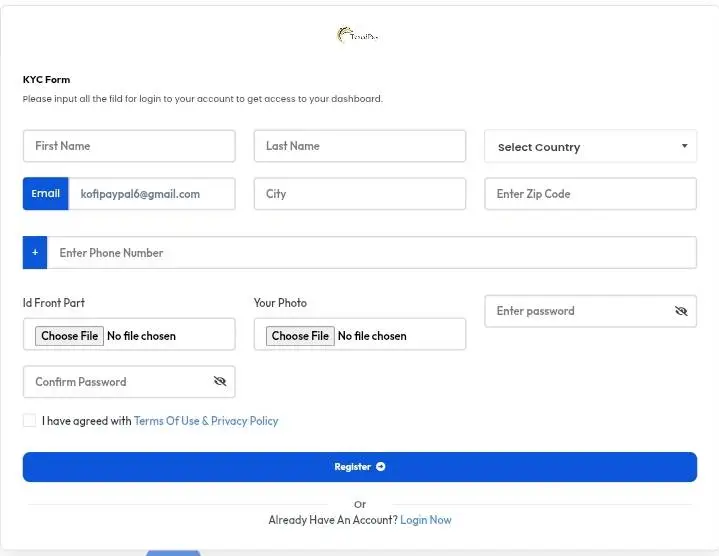Click the Select Country dropdown arrow
719x556 pixels.
click(684, 146)
